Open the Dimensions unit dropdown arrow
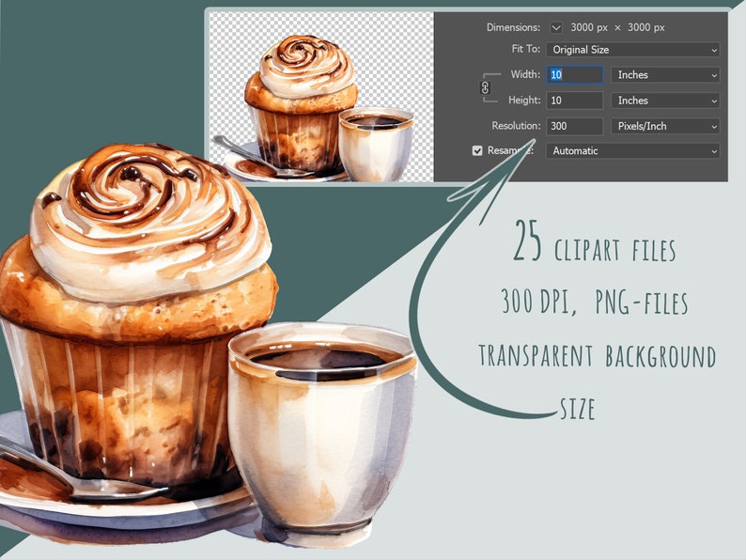This screenshot has width=746, height=560. click(556, 27)
